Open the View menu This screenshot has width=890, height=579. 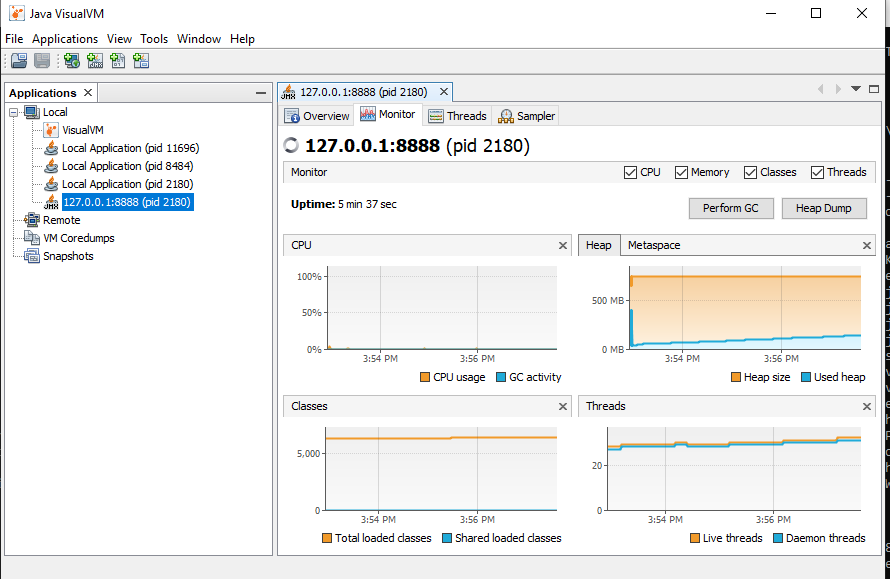(119, 39)
